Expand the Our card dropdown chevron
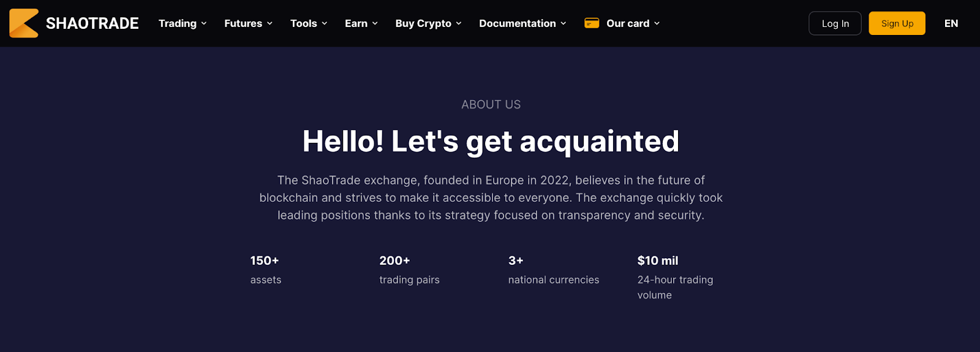The width and height of the screenshot is (980, 352). click(x=657, y=23)
